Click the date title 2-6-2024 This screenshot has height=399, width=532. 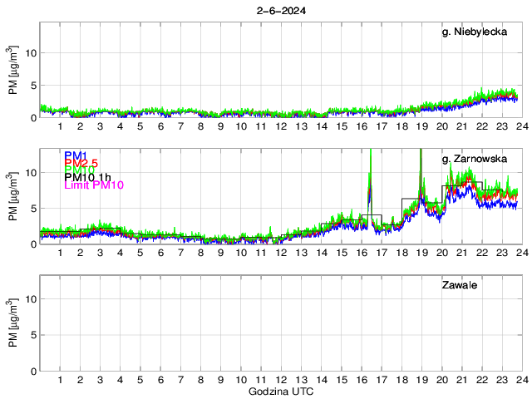[280, 11]
